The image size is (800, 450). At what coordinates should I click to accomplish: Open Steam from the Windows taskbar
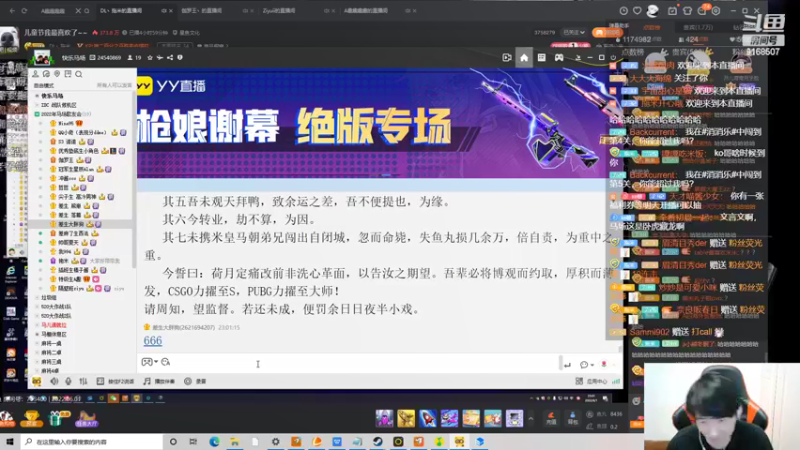click(378, 441)
